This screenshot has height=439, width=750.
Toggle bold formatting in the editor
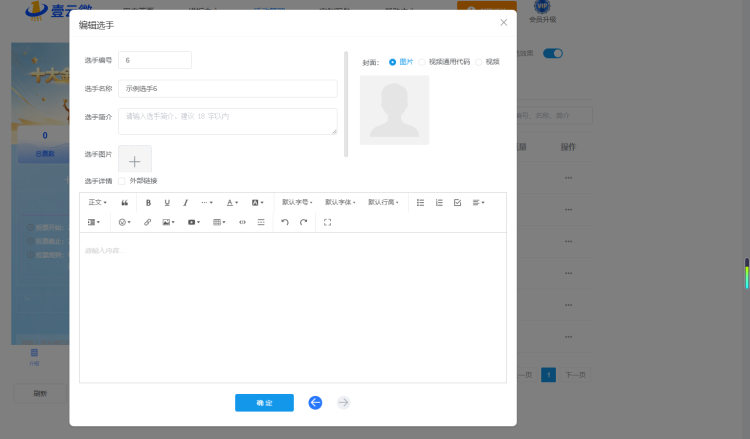tap(148, 203)
